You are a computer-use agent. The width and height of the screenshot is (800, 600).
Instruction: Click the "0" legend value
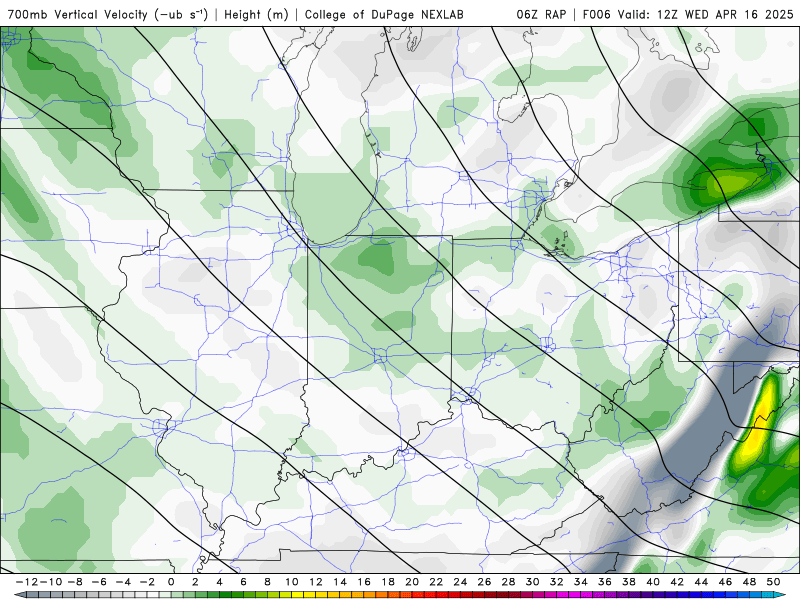[171, 582]
